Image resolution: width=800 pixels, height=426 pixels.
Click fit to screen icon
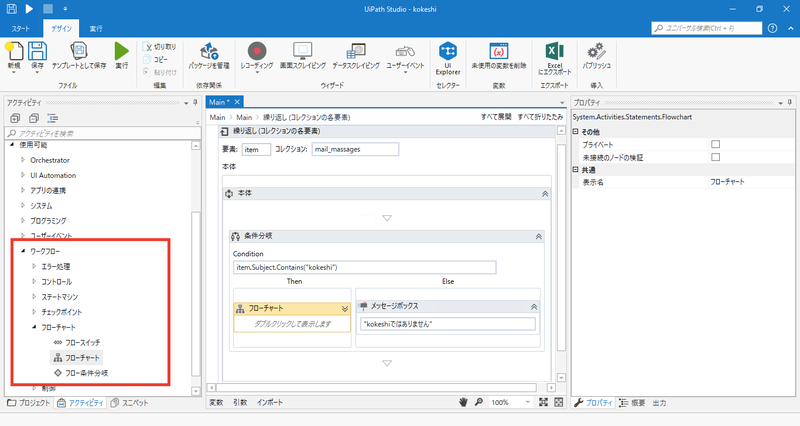[x=543, y=402]
